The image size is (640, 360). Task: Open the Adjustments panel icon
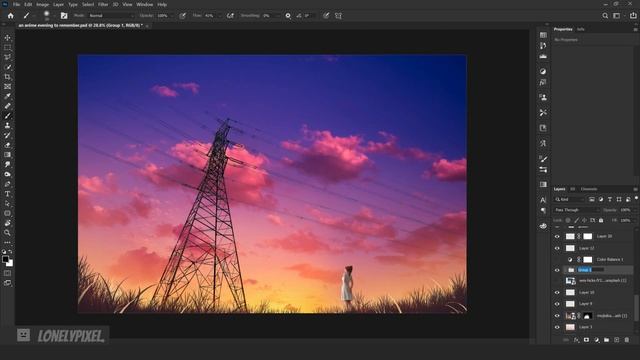point(543,71)
